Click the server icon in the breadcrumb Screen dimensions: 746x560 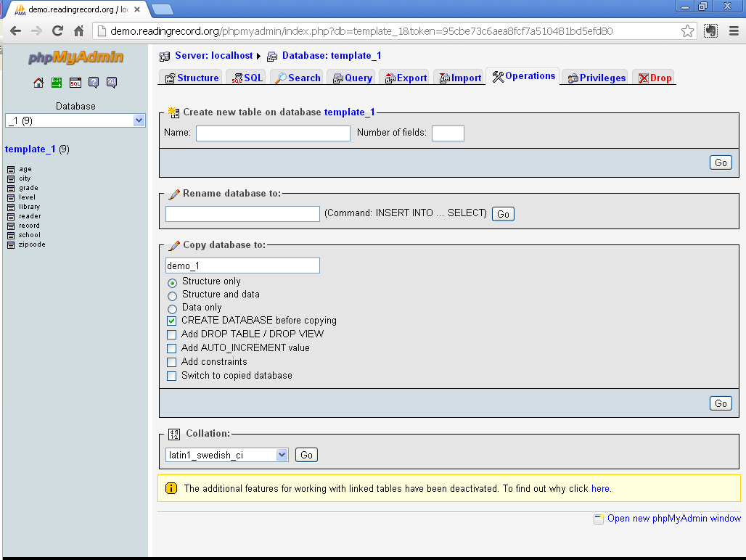point(165,57)
